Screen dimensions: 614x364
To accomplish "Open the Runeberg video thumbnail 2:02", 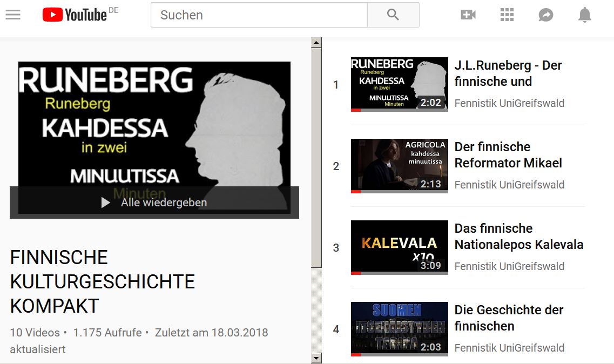I will [400, 84].
